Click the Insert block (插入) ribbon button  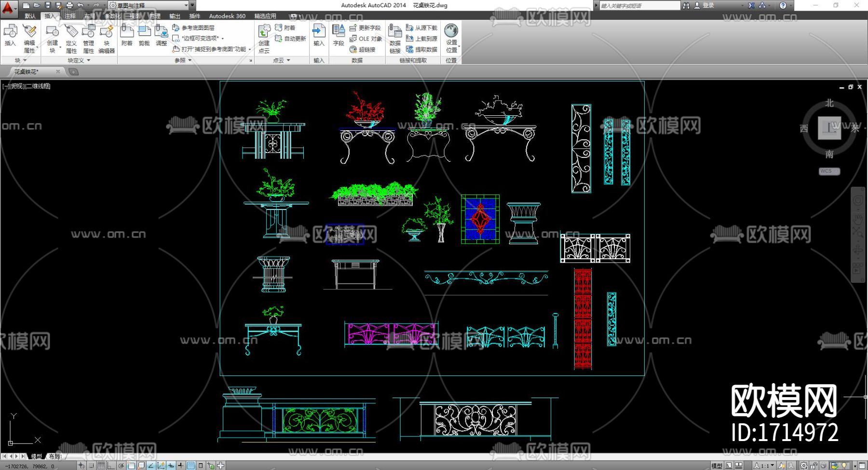tap(10, 35)
